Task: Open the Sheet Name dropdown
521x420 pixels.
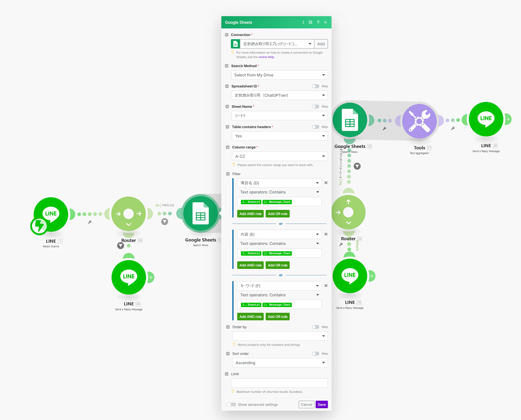Action: (280, 116)
